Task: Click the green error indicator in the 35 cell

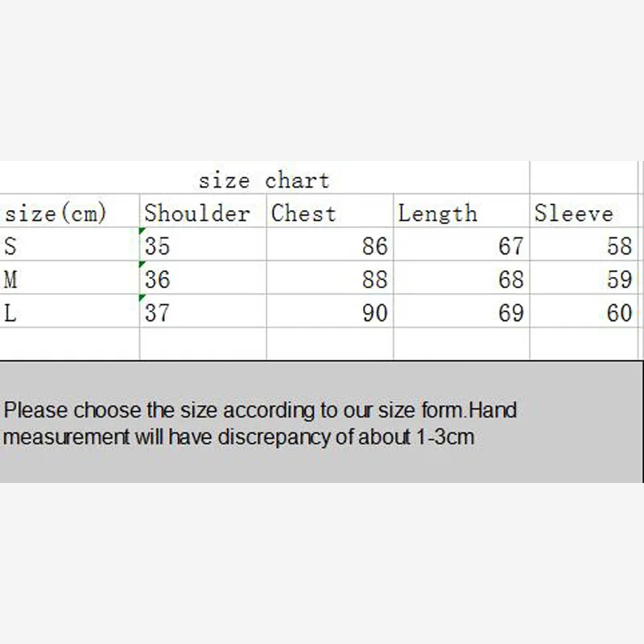Action: (143, 232)
